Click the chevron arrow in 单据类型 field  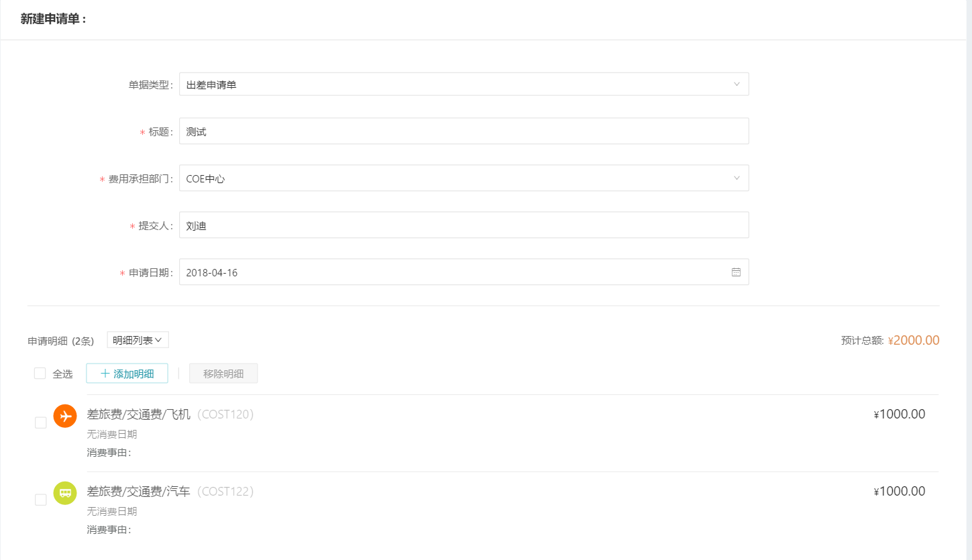pos(737,85)
